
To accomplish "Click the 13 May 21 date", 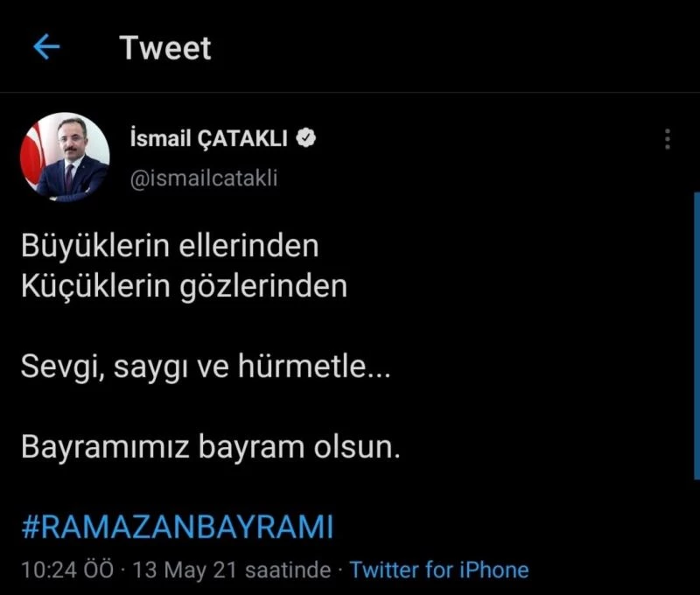I will pos(186,570).
